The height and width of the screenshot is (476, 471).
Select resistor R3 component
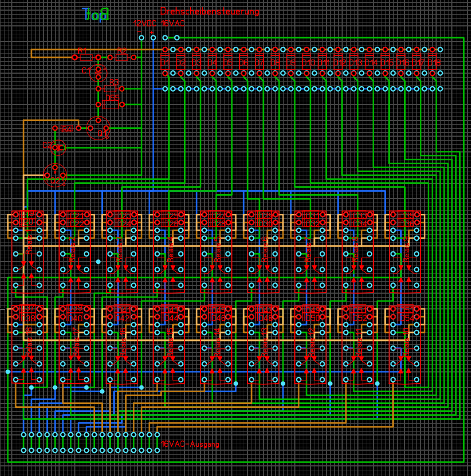110,88
